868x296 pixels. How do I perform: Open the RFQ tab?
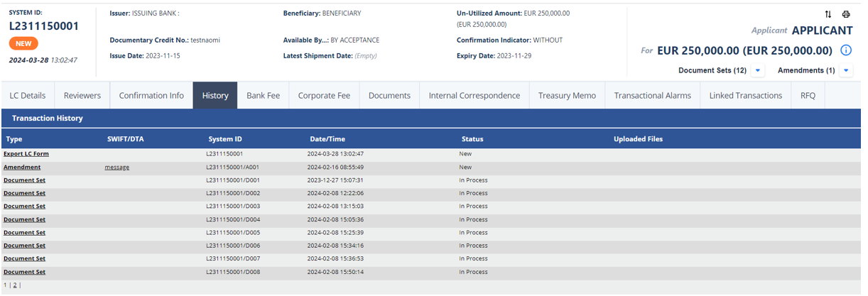click(808, 95)
